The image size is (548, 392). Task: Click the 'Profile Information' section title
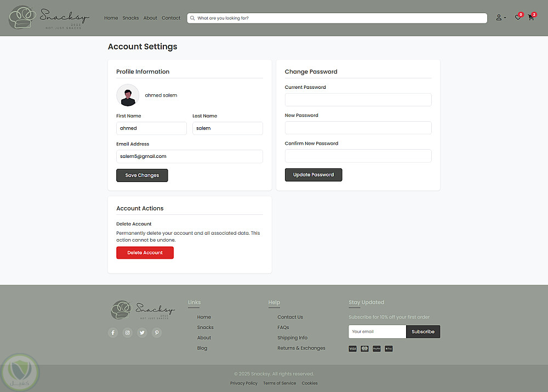pos(142,72)
